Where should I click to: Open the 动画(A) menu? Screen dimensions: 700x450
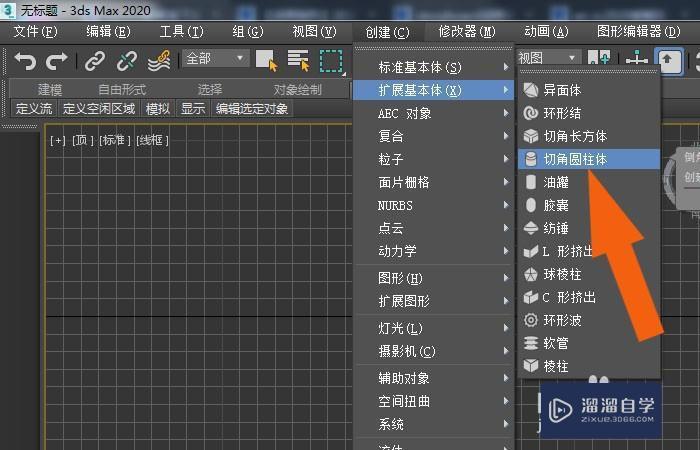(x=546, y=32)
